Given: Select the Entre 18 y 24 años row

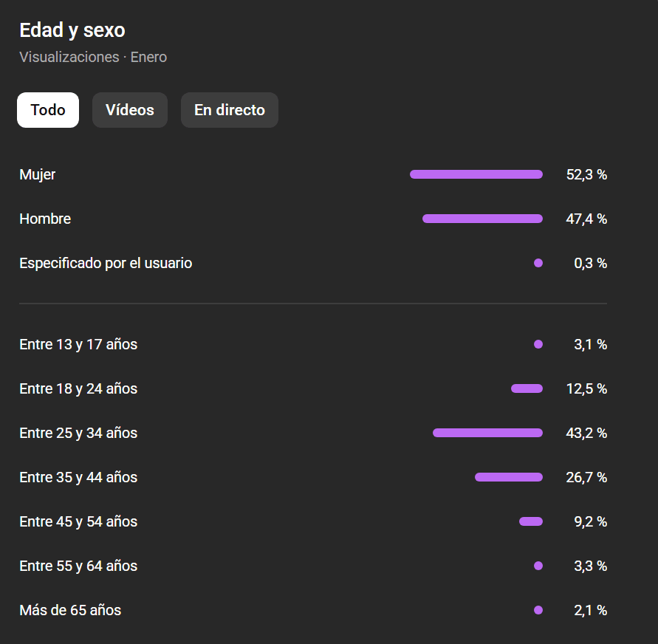Looking at the screenshot, I should click(x=78, y=388).
